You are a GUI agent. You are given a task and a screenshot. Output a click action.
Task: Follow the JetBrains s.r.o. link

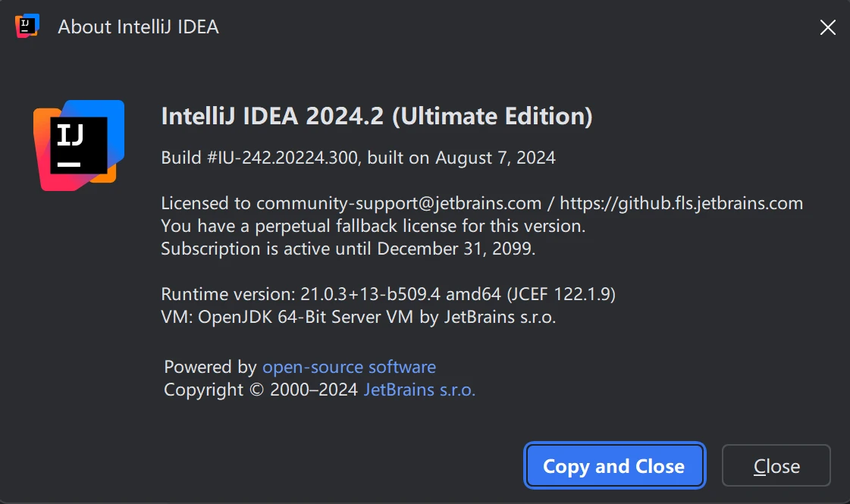point(419,390)
